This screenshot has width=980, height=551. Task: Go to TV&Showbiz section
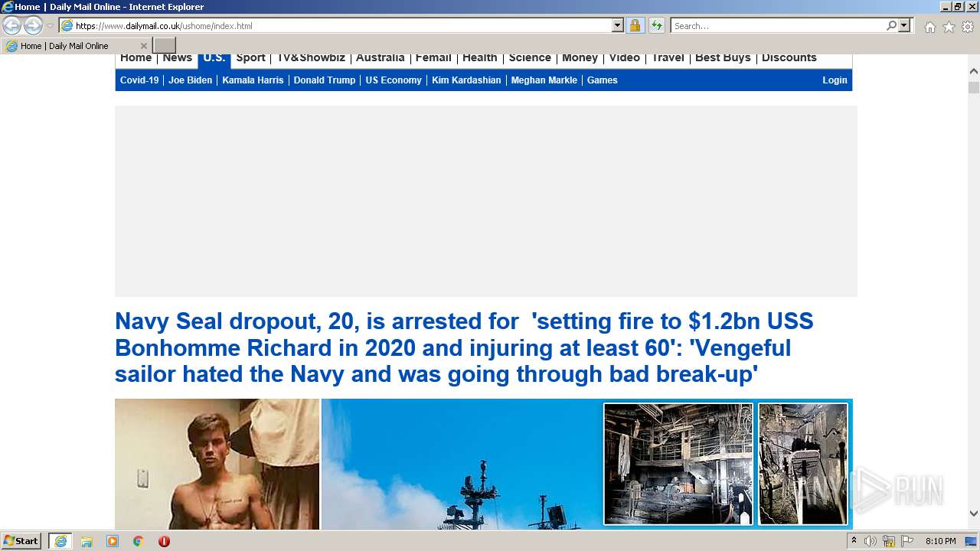311,58
